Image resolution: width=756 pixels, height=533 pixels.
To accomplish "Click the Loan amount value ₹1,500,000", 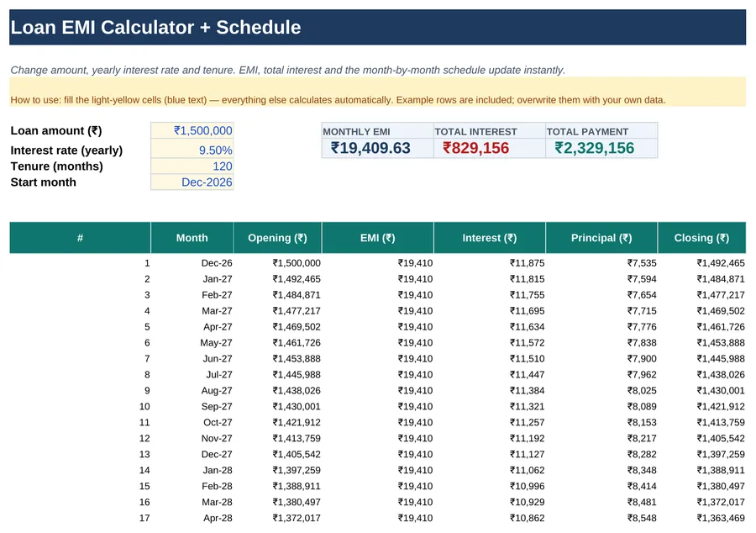I will point(192,130).
